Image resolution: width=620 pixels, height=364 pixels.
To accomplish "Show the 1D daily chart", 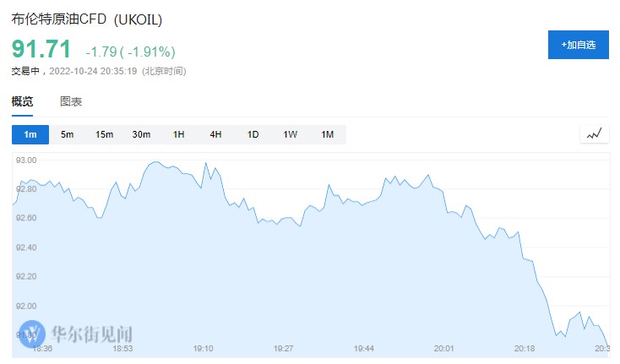I will click(253, 134).
